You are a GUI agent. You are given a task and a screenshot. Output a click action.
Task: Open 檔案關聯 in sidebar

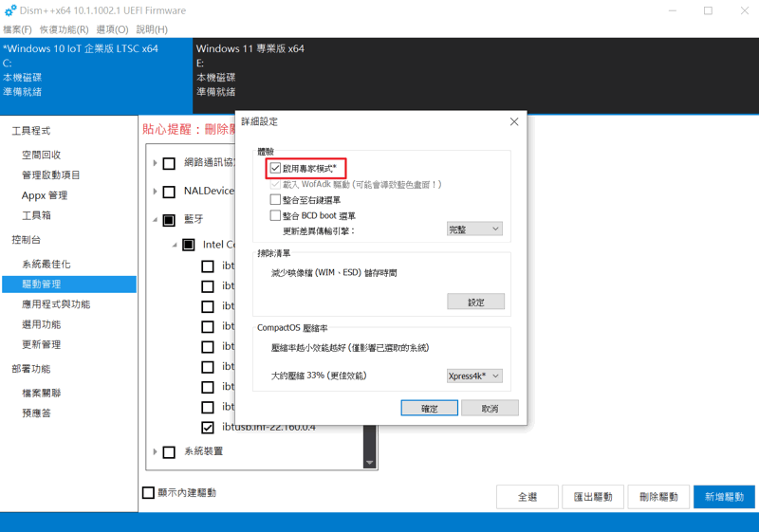click(42, 394)
